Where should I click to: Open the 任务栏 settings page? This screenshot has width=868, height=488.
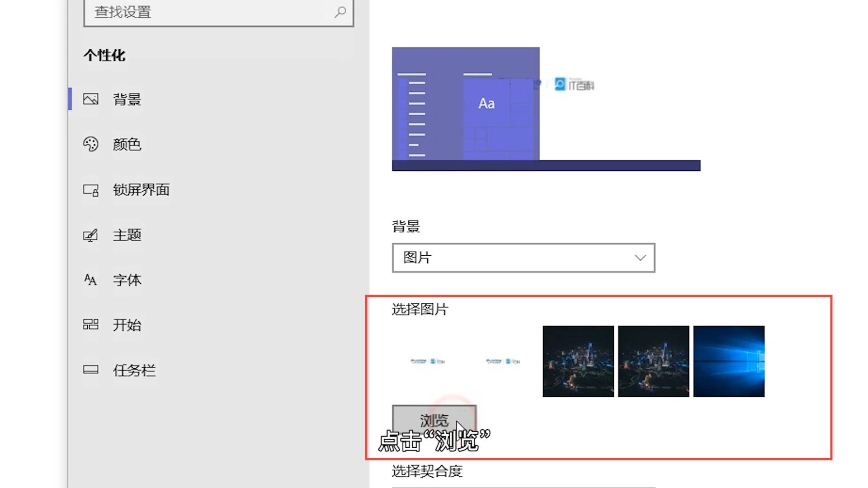coord(134,370)
